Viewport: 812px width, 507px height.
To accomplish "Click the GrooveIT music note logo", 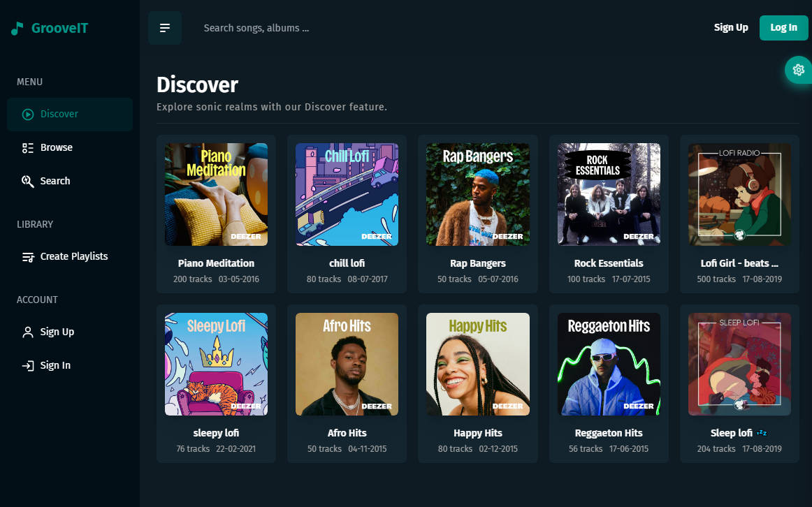I will 17,29.
